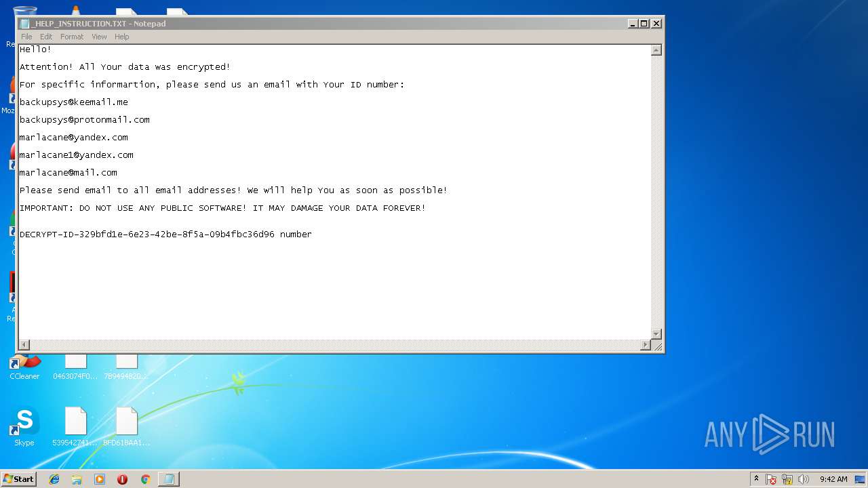Click the 'For specific informartion' line
This screenshot has height=488, width=868.
(x=212, y=85)
